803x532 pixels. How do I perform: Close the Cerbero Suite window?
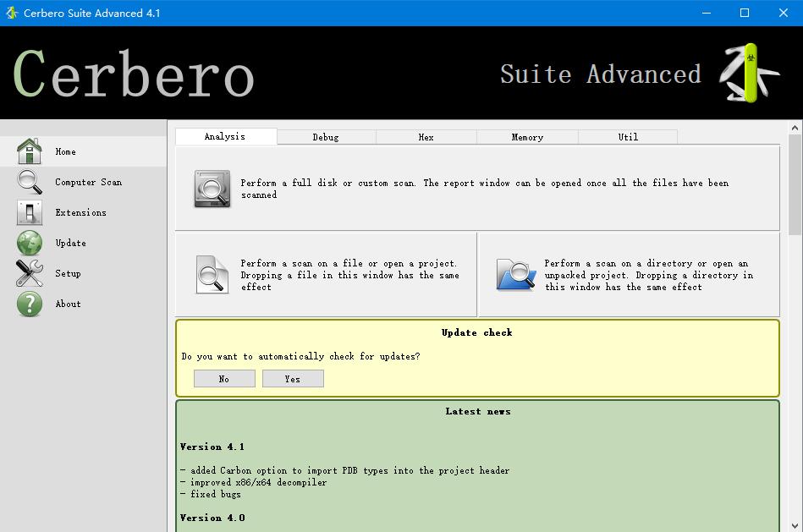point(784,13)
